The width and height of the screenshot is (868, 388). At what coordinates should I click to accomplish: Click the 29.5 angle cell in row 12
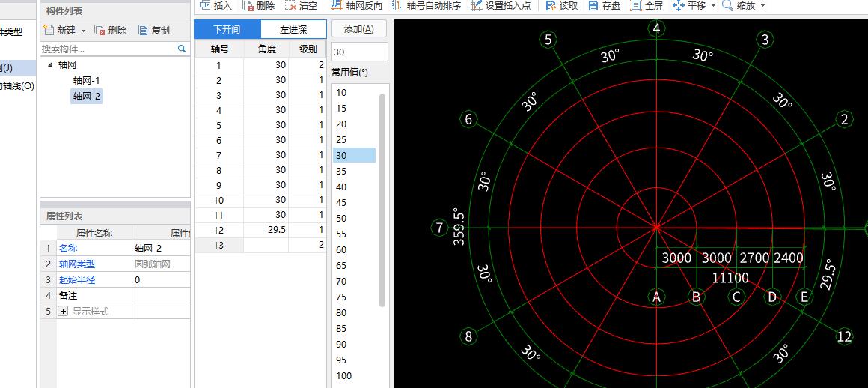tap(267, 229)
